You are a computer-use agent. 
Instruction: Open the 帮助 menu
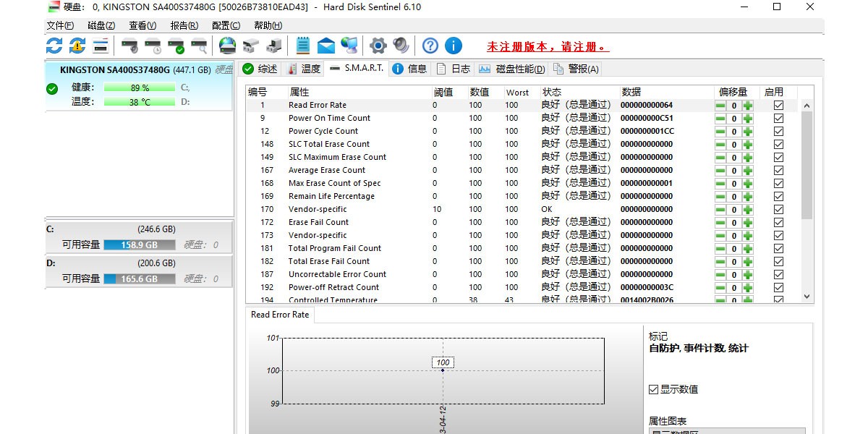pos(268,25)
